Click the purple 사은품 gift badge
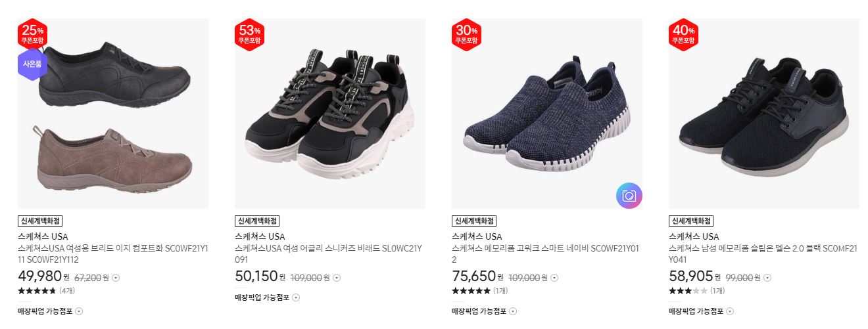 point(32,64)
